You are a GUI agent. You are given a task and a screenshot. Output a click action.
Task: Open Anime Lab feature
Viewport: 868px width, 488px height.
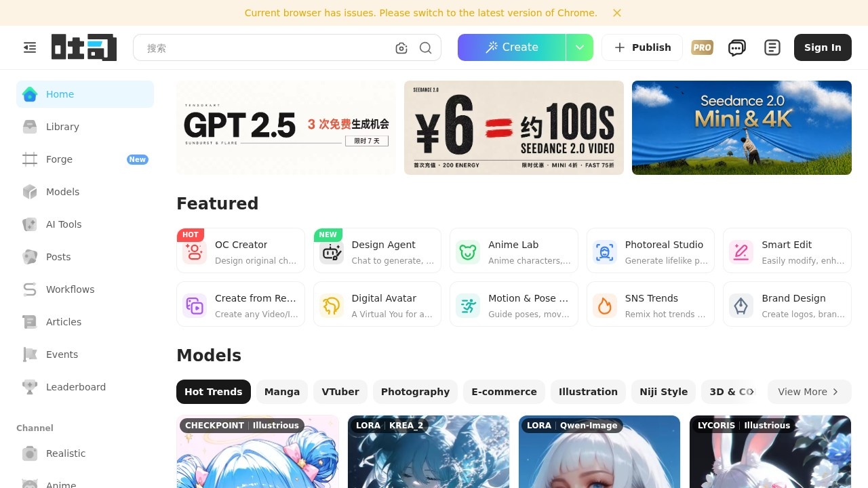tap(514, 251)
